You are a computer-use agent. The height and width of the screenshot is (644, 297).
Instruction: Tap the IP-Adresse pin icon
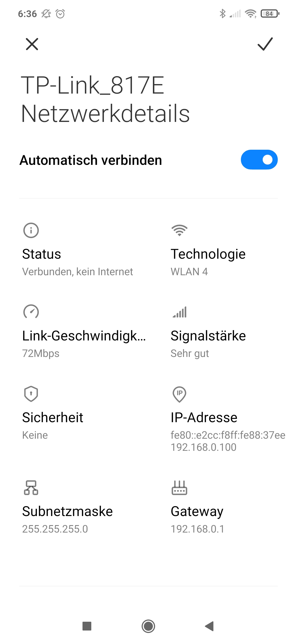[x=179, y=394]
